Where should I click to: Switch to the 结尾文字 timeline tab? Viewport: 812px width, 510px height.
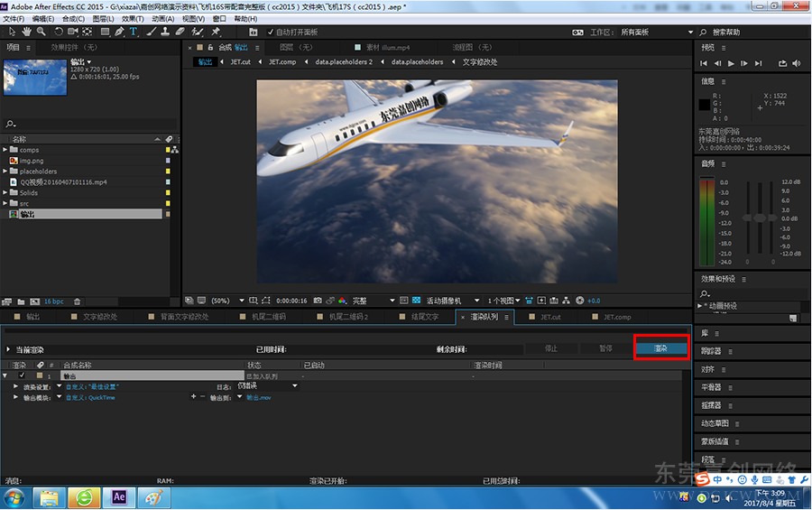(425, 317)
